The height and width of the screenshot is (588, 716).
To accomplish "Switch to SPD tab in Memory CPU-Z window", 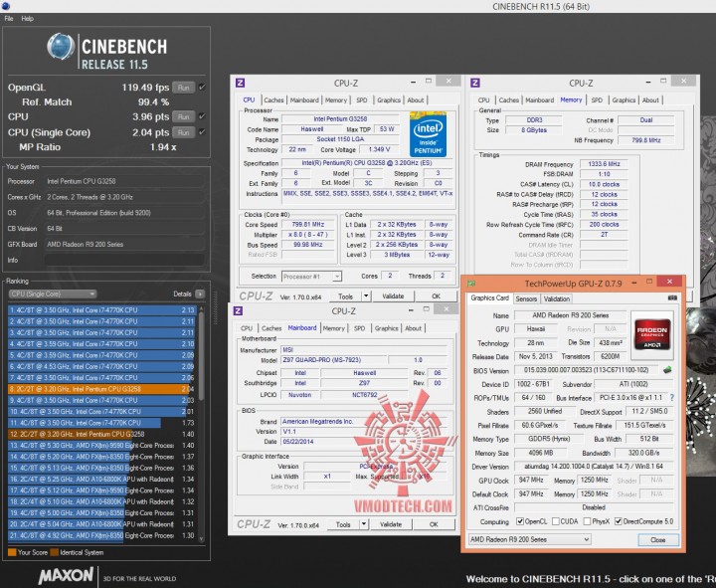I will point(597,100).
